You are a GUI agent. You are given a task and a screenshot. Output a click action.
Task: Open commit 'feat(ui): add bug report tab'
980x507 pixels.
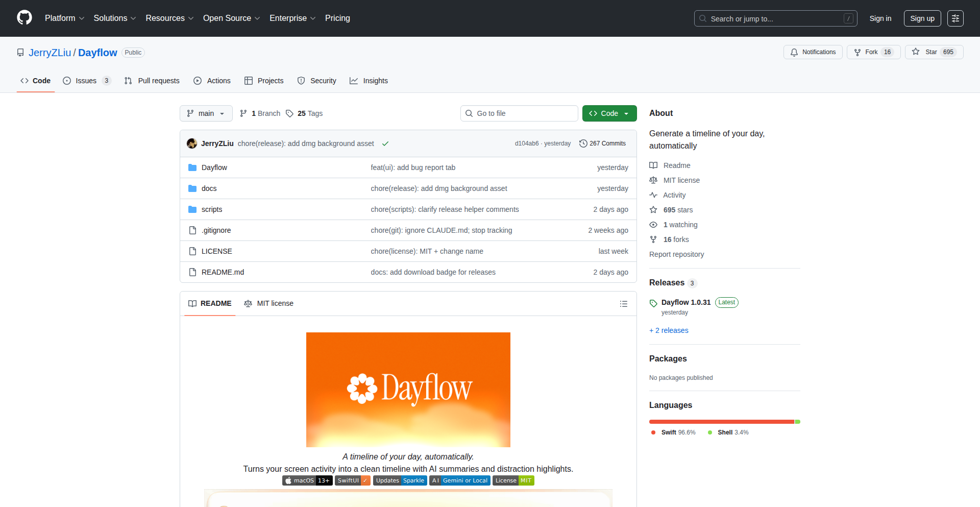tap(413, 167)
